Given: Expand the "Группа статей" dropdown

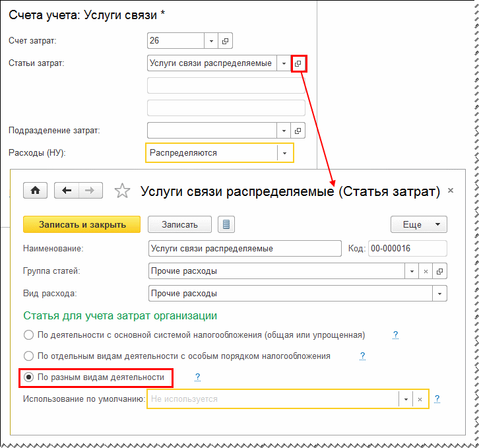Looking at the screenshot, I should (x=412, y=271).
